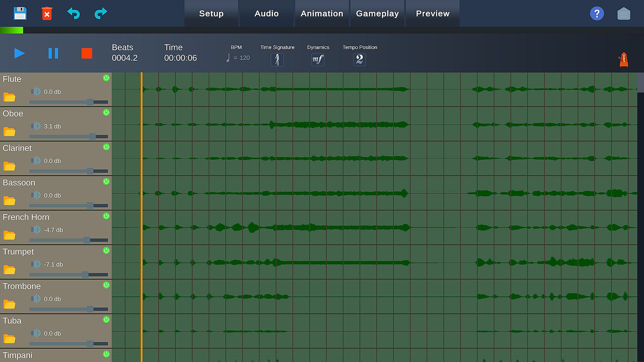644x362 pixels.
Task: Turn off the Tuba track power toggle
Action: pyautogui.click(x=106, y=319)
